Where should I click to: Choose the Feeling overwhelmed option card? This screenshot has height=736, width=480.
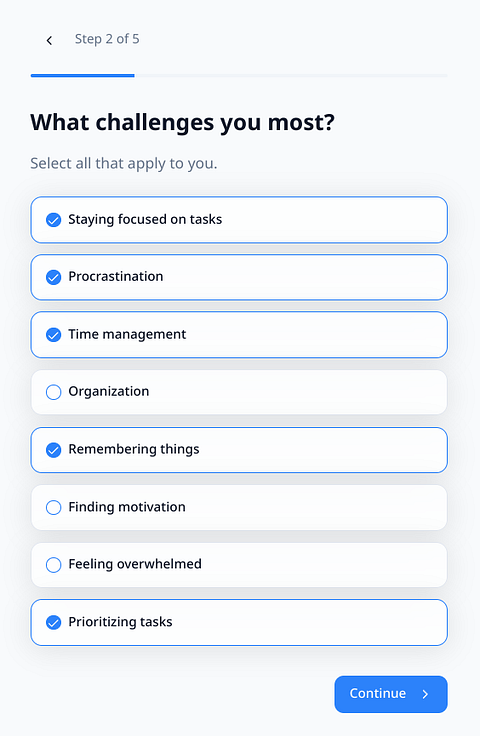pyautogui.click(x=239, y=565)
